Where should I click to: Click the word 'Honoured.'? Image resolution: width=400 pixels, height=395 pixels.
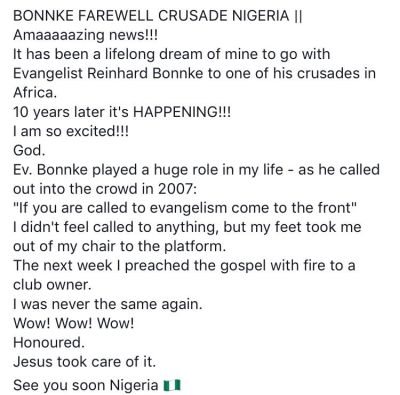pyautogui.click(x=49, y=342)
